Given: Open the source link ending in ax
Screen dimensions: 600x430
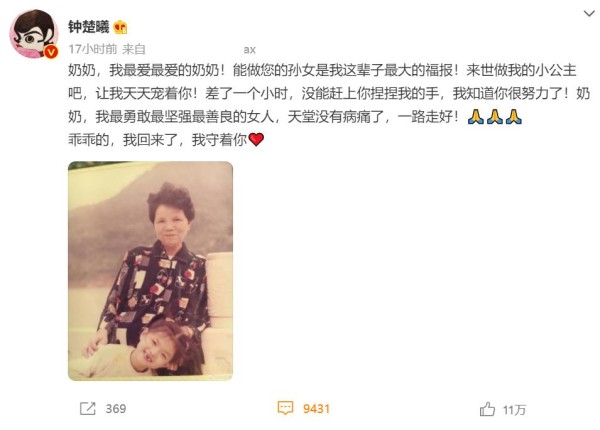Looking at the screenshot, I should click(249, 49).
